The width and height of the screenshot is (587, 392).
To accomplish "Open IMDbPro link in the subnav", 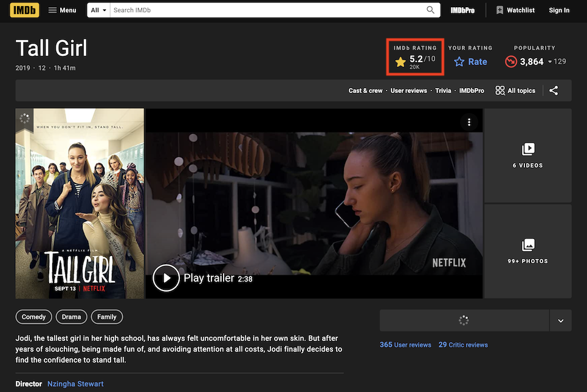I will (472, 91).
